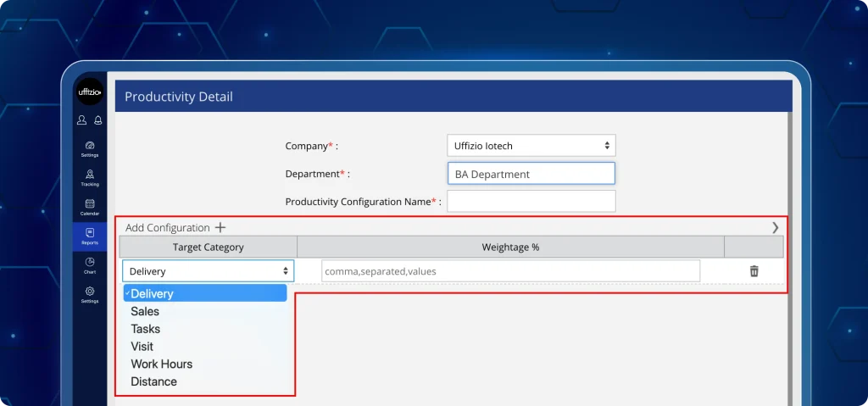Image resolution: width=868 pixels, height=406 pixels.
Task: Delete the configuration row with trash icon
Action: [x=754, y=271]
